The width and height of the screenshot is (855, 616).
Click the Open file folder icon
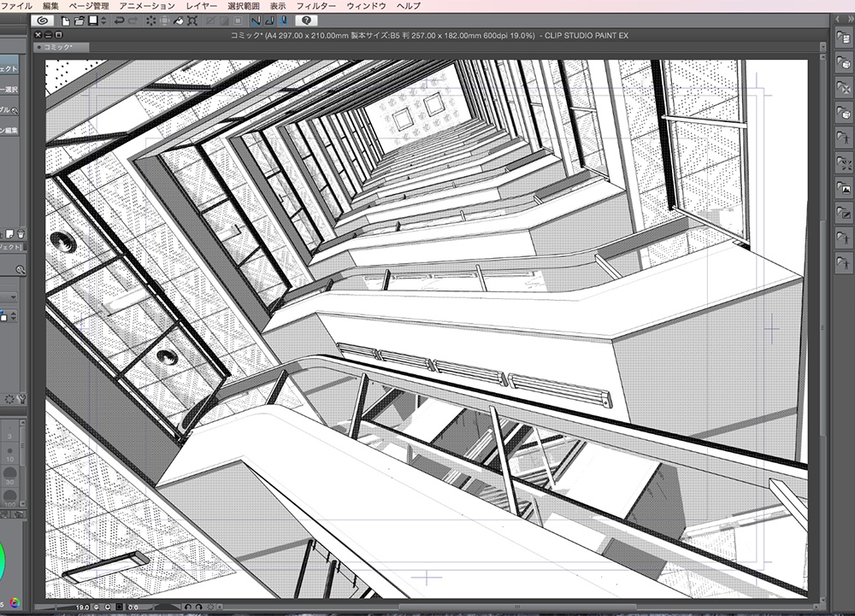coord(80,21)
